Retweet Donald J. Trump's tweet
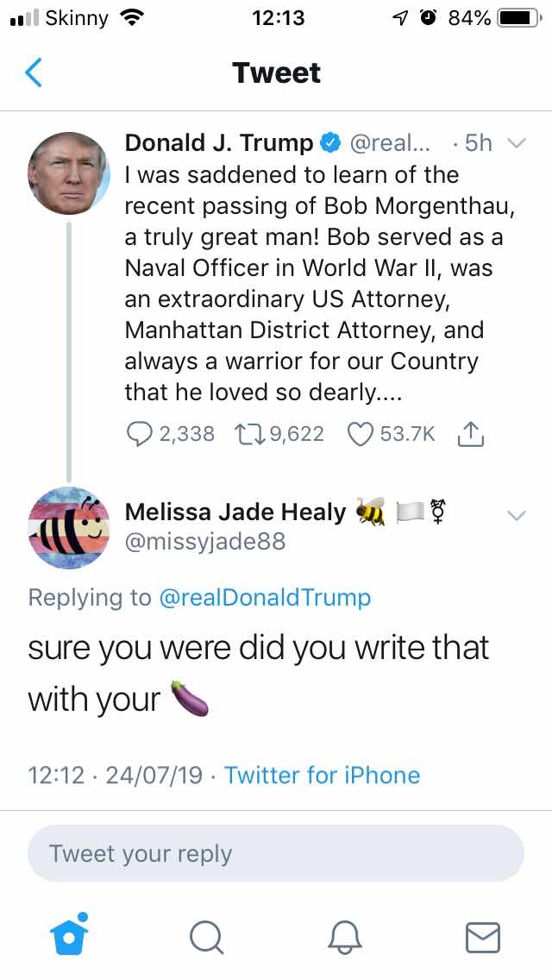The height and width of the screenshot is (980, 552). click(249, 433)
